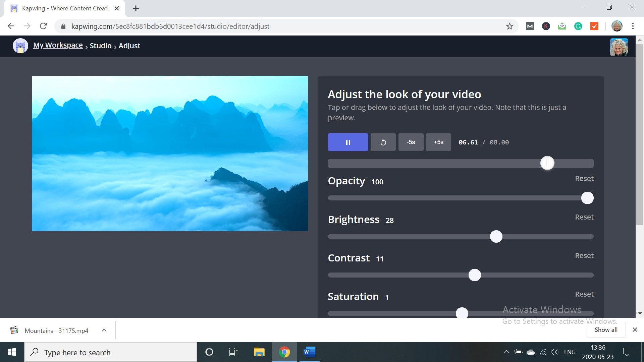Expand options for Mountains - 31175.mp4 download

point(104,330)
